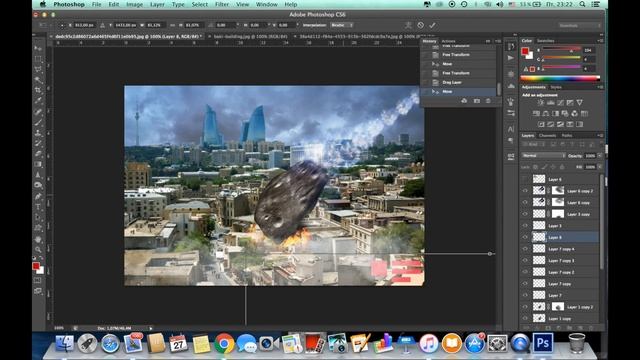
Task: Hide Layer 6 copy 2
Action: pyautogui.click(x=525, y=191)
